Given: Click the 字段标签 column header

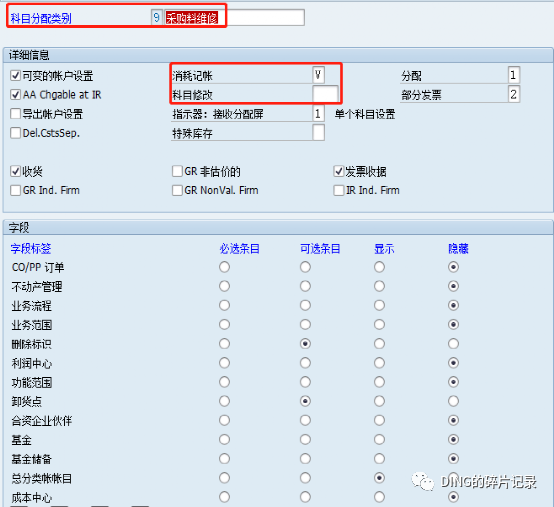Looking at the screenshot, I should tap(31, 248).
